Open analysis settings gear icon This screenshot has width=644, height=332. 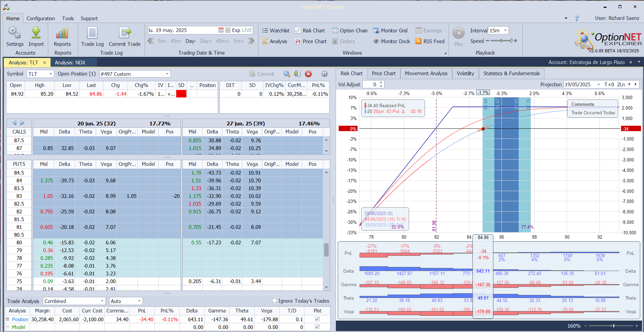tap(325, 74)
